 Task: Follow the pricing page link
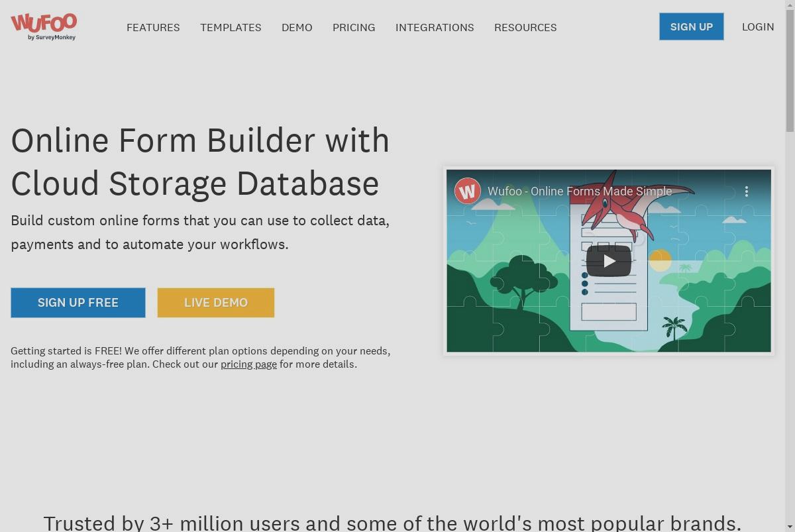click(x=248, y=364)
